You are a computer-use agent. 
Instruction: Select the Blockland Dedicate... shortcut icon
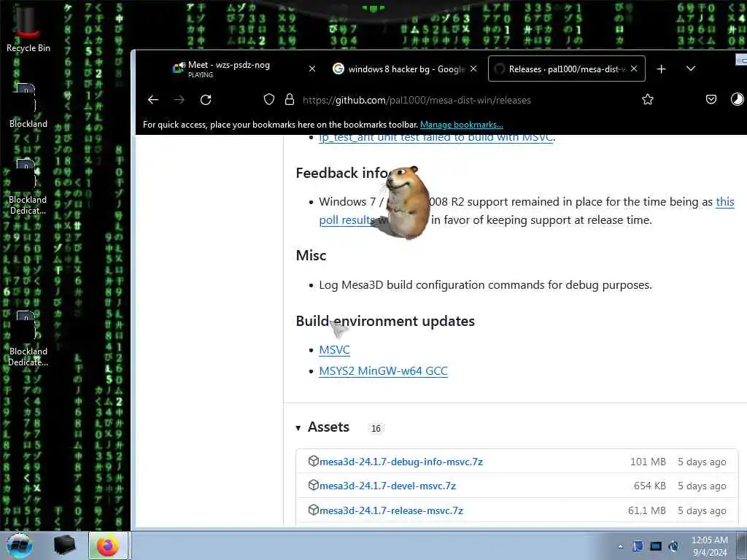point(28,338)
